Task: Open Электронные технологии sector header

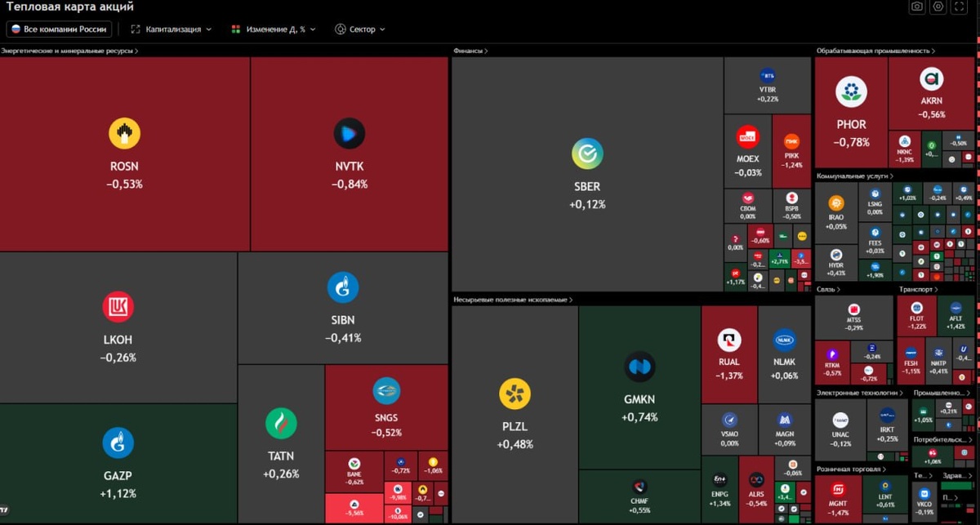Action: pyautogui.click(x=860, y=393)
